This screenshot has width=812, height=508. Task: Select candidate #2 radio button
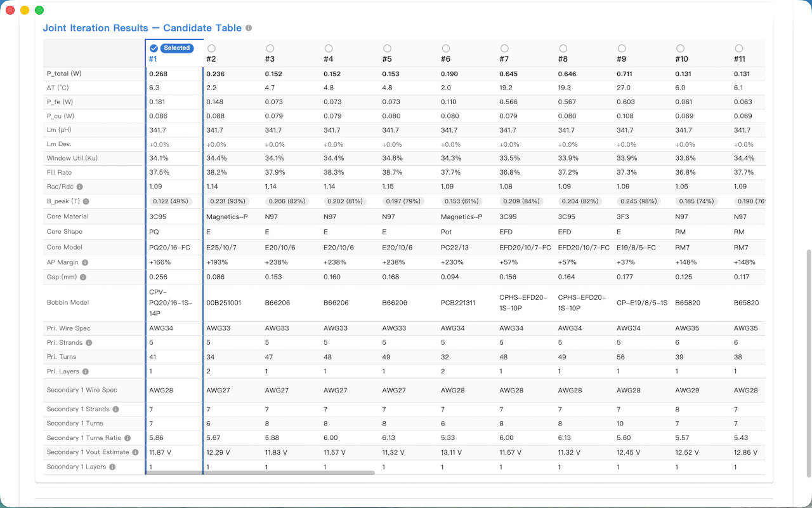(x=211, y=48)
